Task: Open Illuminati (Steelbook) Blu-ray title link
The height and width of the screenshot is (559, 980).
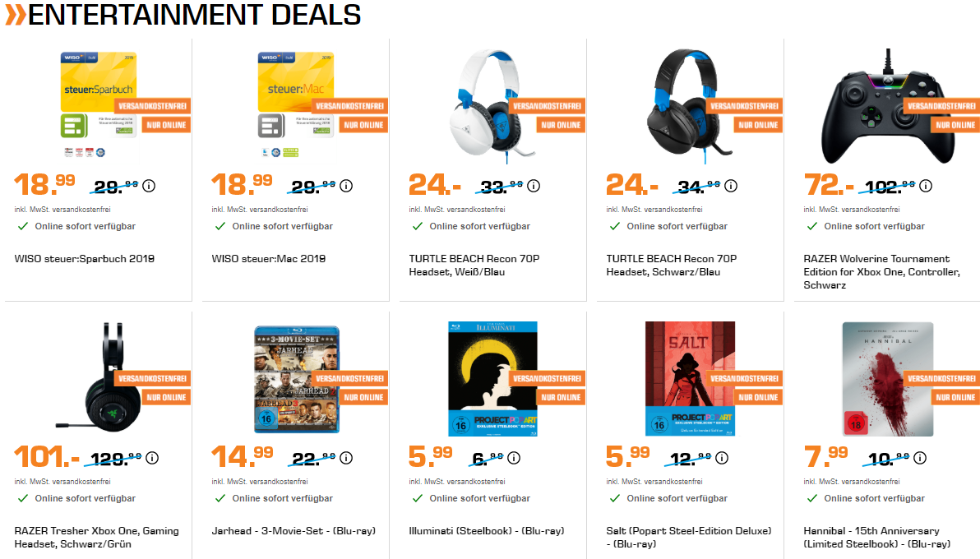Action: 487,531
